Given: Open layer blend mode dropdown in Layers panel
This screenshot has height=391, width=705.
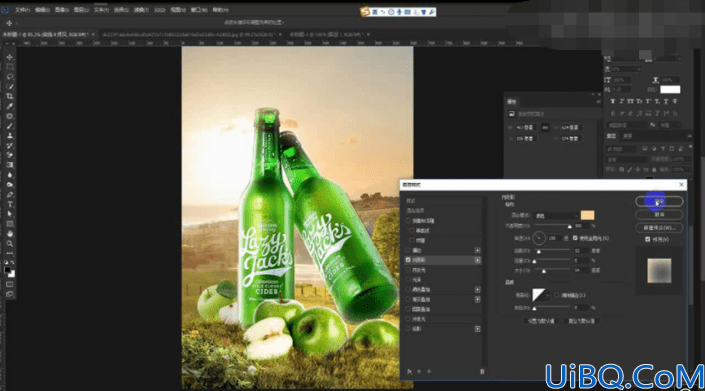Looking at the screenshot, I should [627, 159].
